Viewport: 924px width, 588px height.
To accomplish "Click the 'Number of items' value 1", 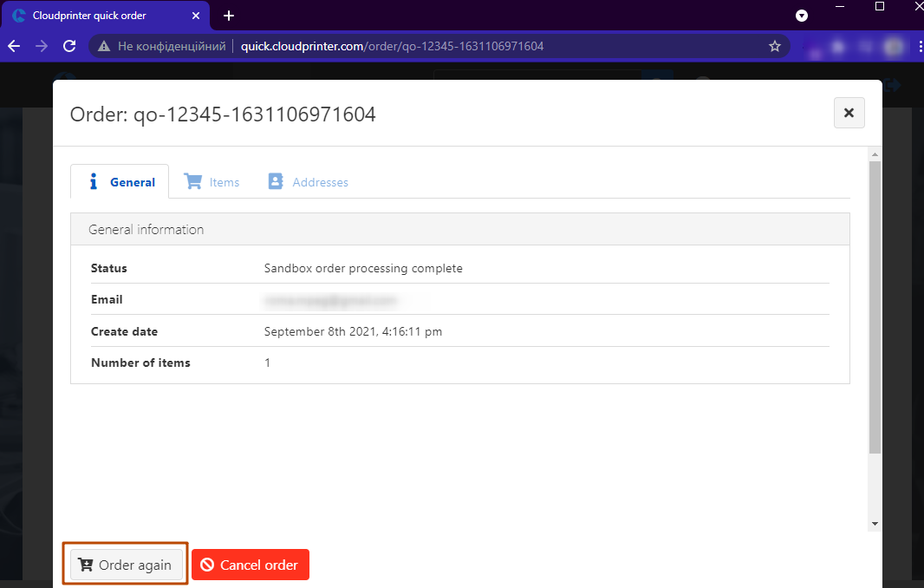I will point(268,363).
